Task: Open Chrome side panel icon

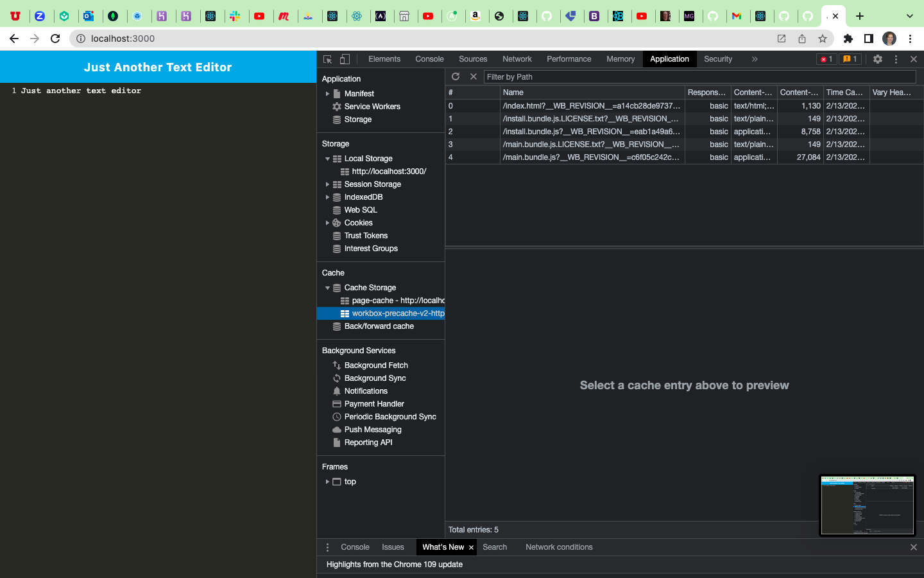Action: click(x=869, y=39)
